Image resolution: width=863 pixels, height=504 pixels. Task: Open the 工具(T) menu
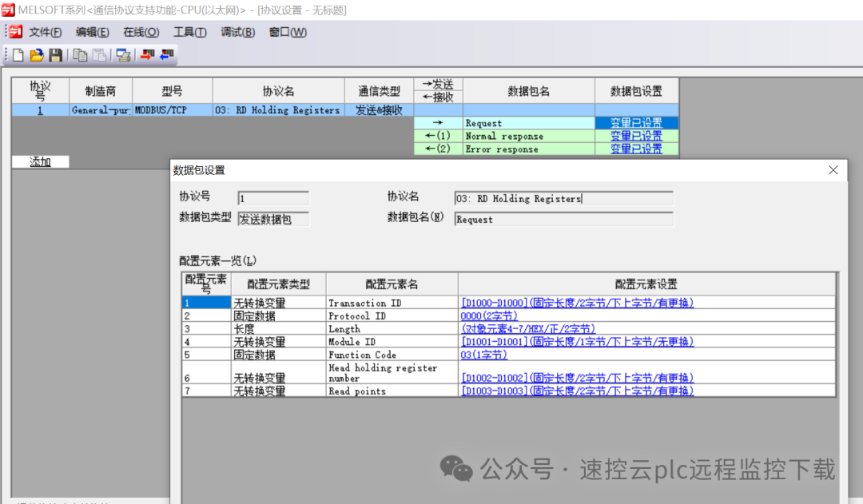tap(190, 33)
